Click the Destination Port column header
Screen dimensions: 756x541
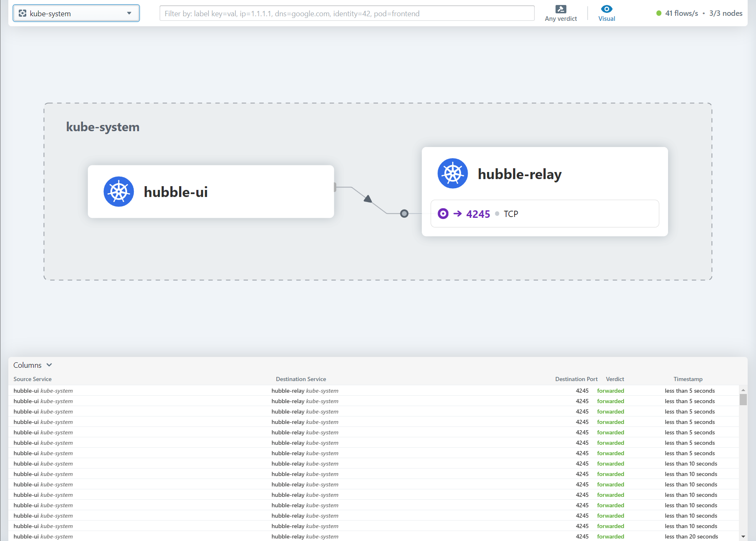click(x=576, y=379)
